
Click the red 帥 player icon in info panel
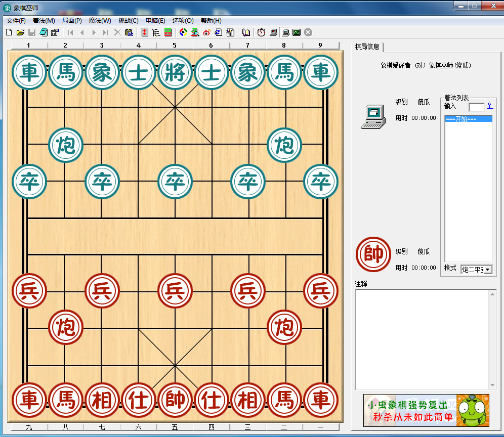pyautogui.click(x=373, y=254)
